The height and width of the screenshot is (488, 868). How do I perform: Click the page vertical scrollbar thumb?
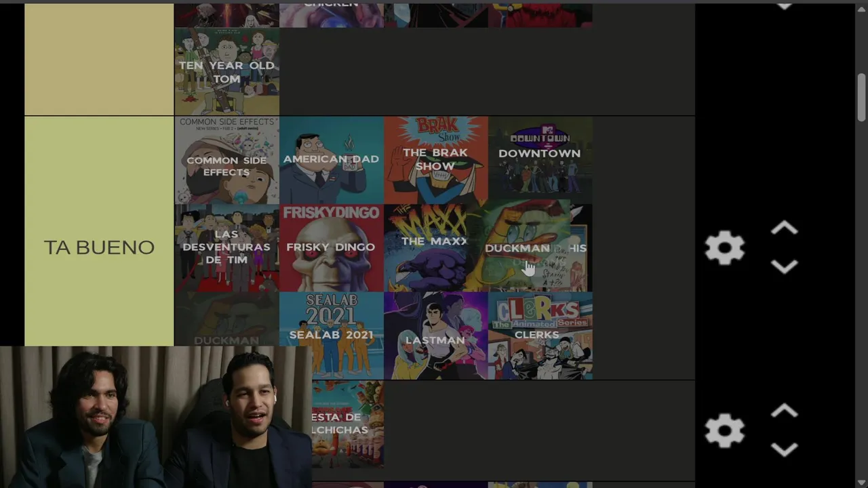861,97
